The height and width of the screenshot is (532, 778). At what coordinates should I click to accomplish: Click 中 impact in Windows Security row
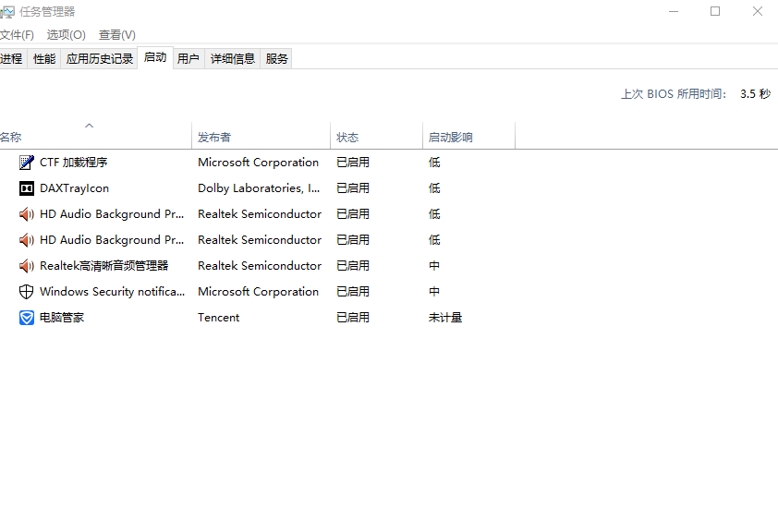pyautogui.click(x=434, y=292)
